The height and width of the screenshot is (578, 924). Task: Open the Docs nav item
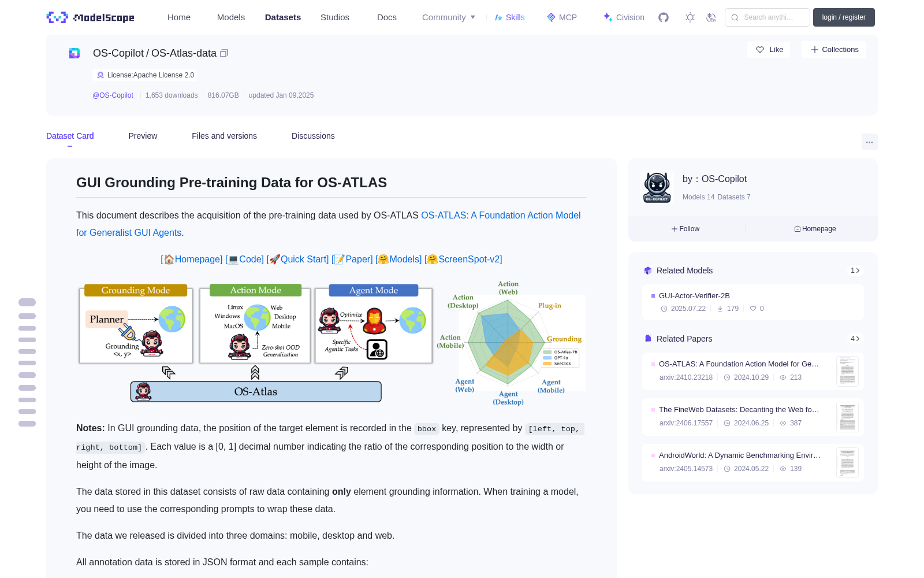[387, 17]
